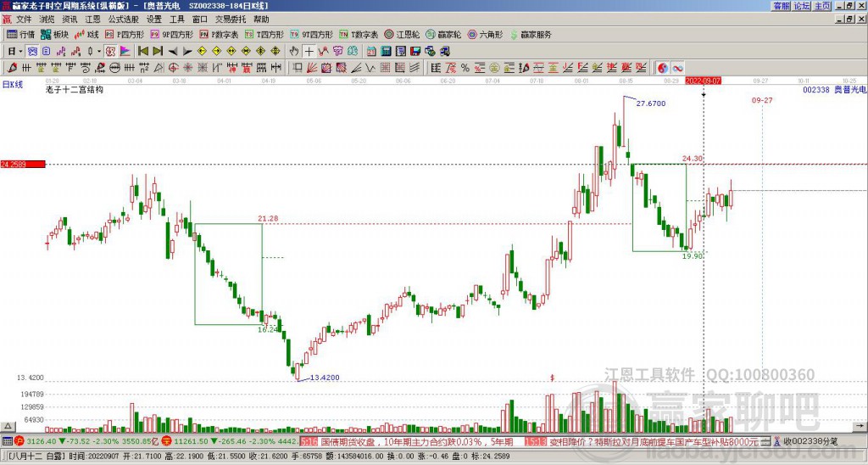Select the hand pan tool
Viewport: 868px width, 465px height.
294,52
